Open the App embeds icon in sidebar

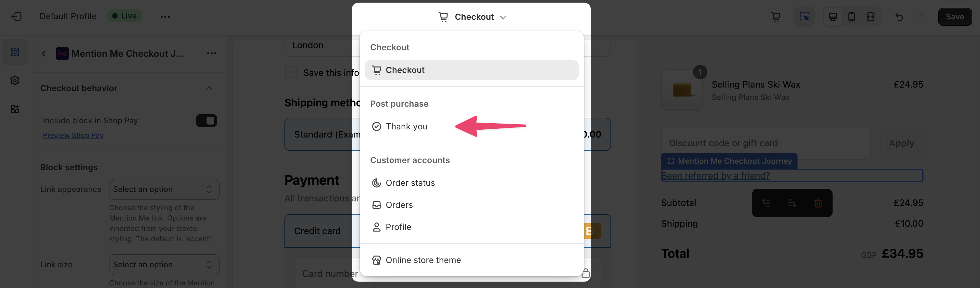coord(15,109)
